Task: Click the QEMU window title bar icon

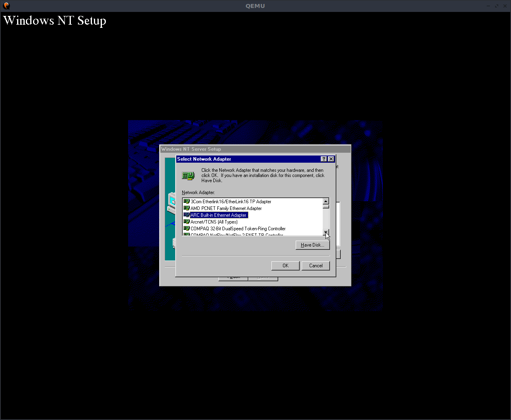Action: click(6, 6)
